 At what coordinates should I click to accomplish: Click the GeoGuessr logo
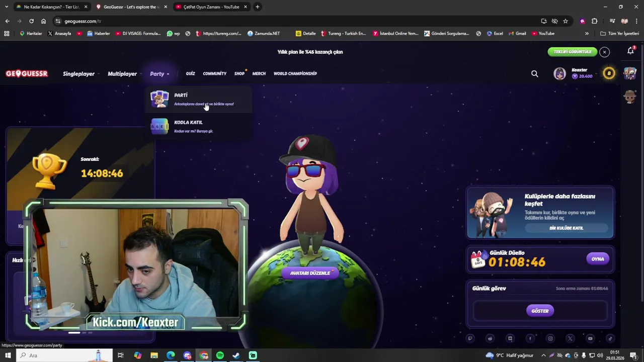(27, 73)
